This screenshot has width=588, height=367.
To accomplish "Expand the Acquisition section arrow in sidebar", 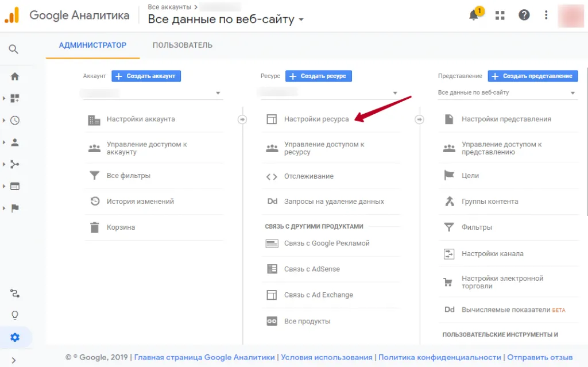I will click(4, 164).
